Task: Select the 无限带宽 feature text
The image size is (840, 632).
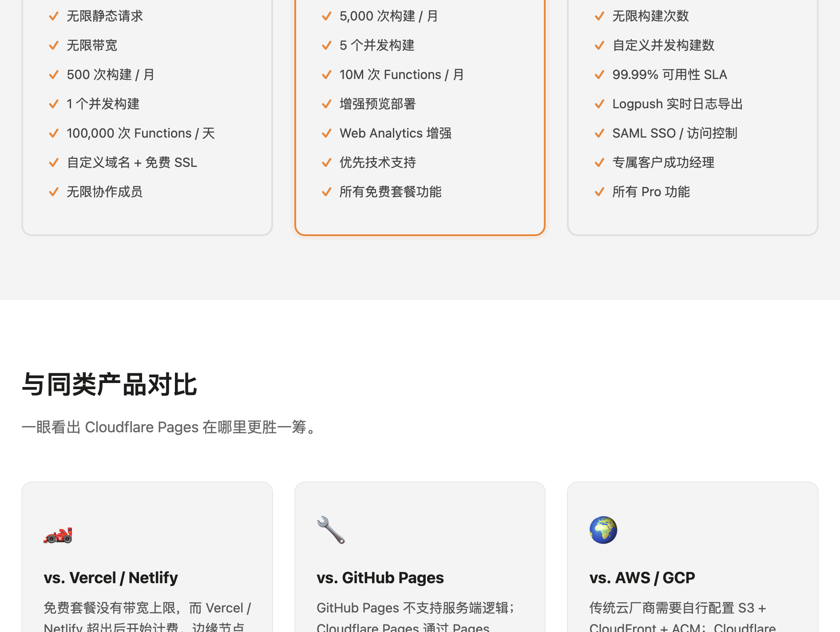Action: coord(92,45)
